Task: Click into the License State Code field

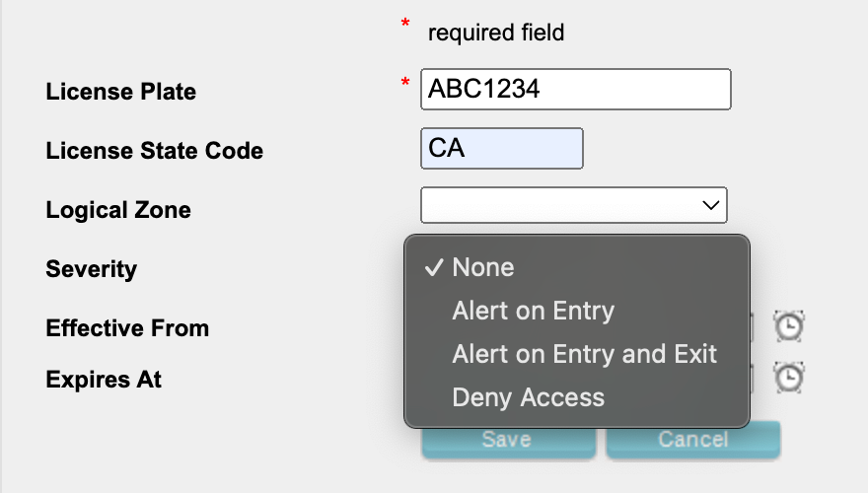Action: [501, 149]
